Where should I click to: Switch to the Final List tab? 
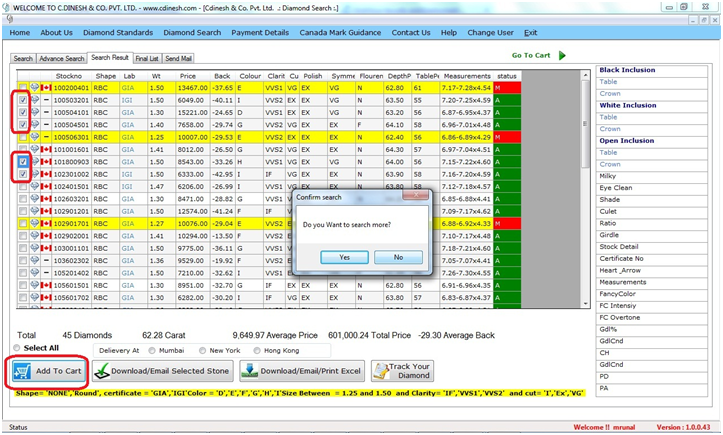(147, 59)
